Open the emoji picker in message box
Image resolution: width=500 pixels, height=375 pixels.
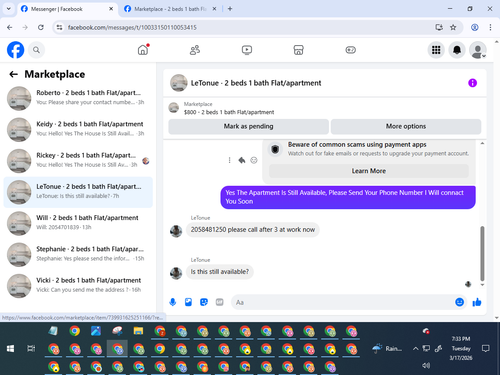pyautogui.click(x=459, y=302)
